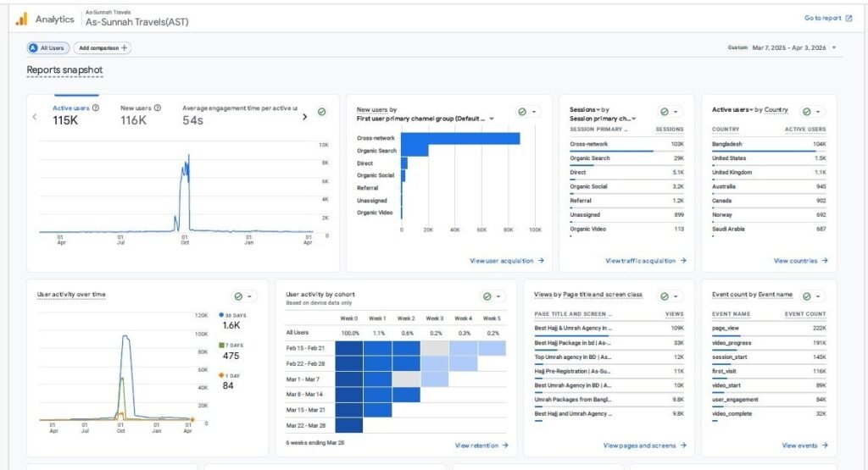Select the 7 Days series legend marker
Screen dimensions: 868x470
(221, 345)
